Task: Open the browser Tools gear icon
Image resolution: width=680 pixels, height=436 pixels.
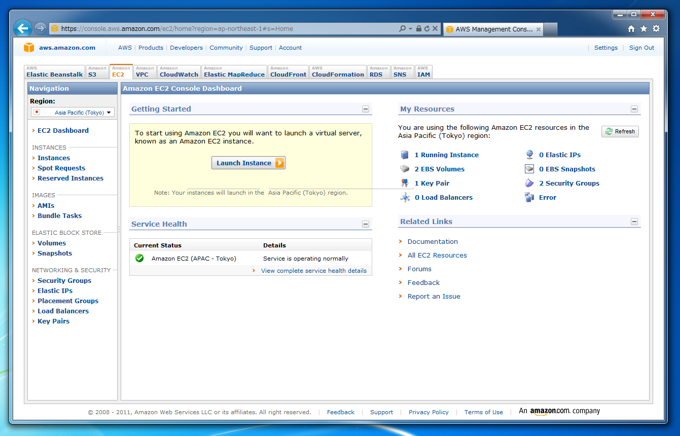Action: 656,29
